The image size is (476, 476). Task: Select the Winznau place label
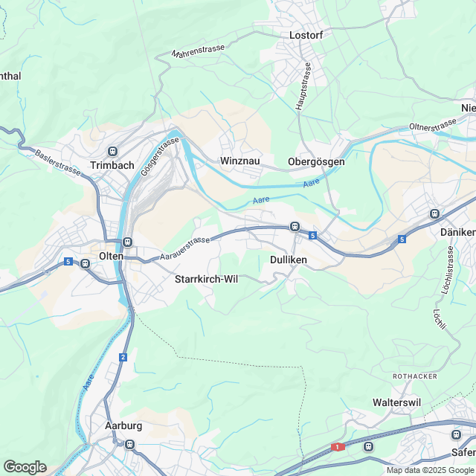239,161
